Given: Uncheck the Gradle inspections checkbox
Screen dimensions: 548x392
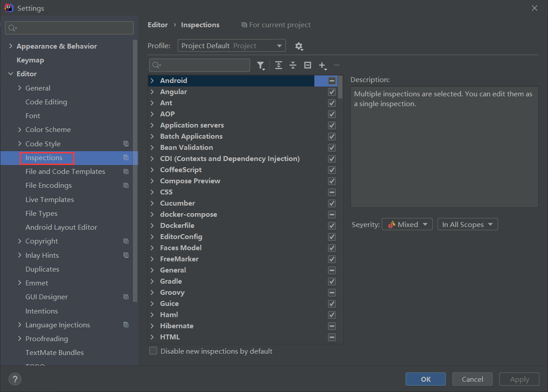Looking at the screenshot, I should point(332,281).
